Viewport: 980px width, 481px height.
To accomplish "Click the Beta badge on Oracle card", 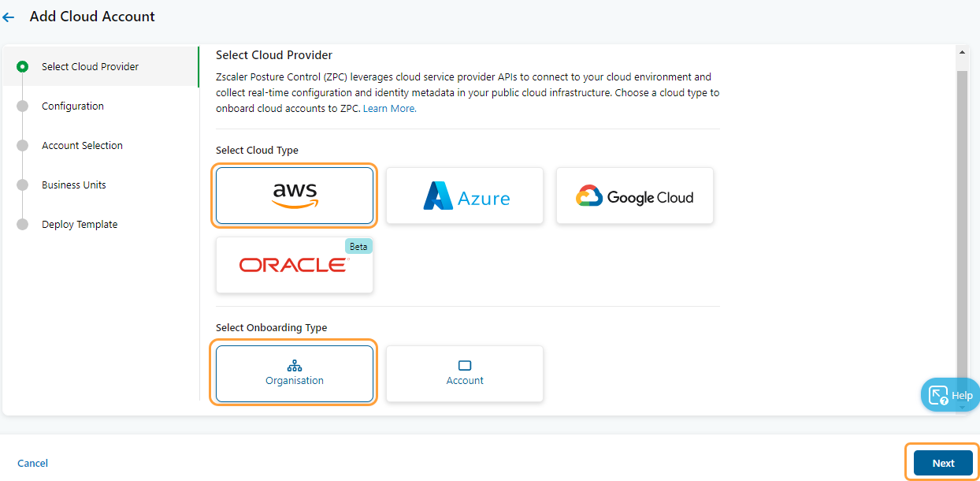I will click(358, 246).
